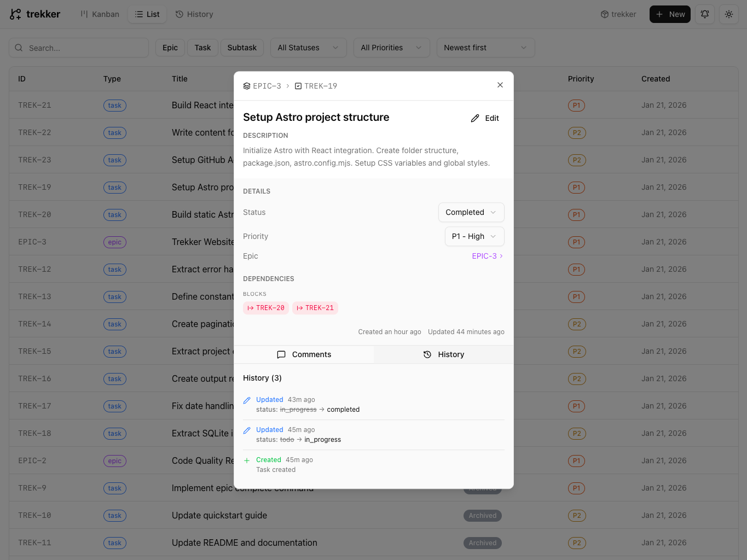Switch to the Kanban view
Image resolution: width=747 pixels, height=560 pixels.
(100, 14)
